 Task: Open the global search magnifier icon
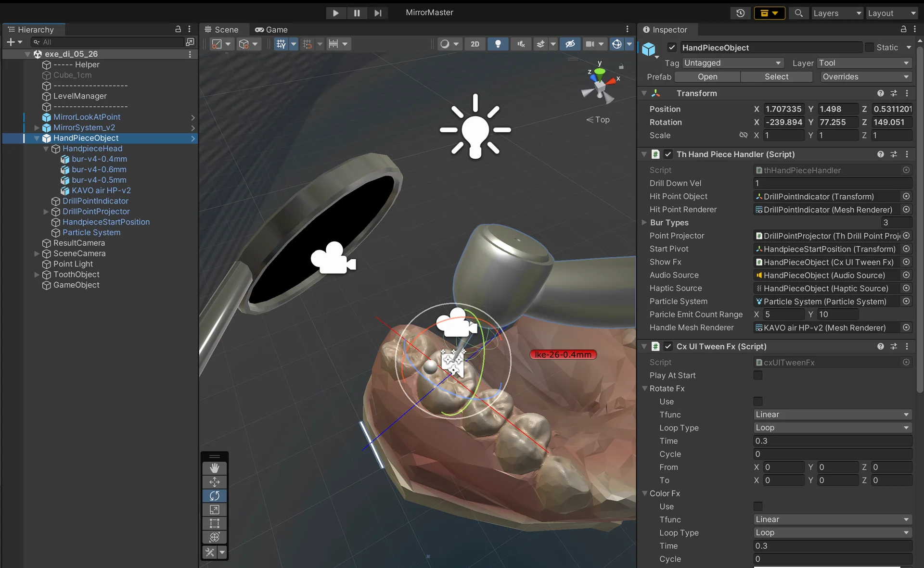(798, 13)
